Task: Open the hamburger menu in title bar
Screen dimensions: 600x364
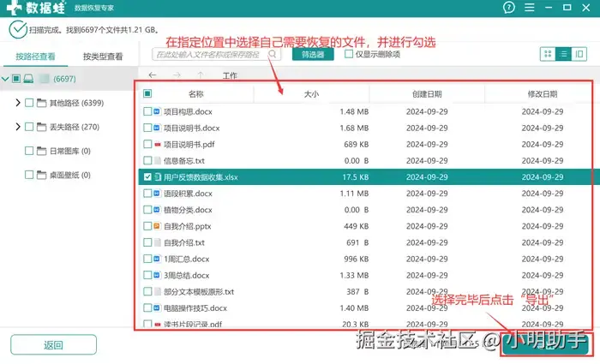Action: point(529,7)
